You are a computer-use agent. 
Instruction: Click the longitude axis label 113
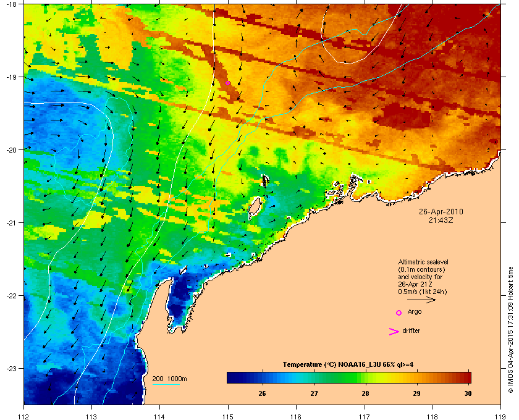[x=91, y=417]
